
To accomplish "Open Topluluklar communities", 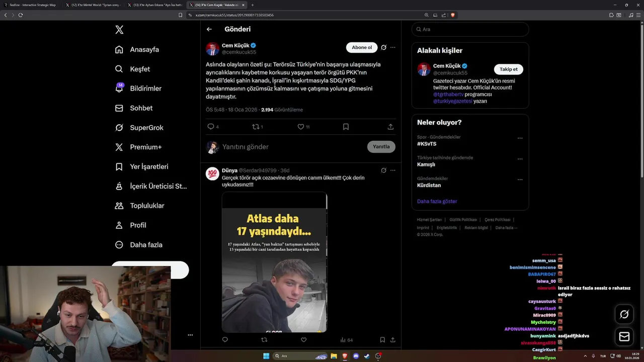I will point(140,206).
